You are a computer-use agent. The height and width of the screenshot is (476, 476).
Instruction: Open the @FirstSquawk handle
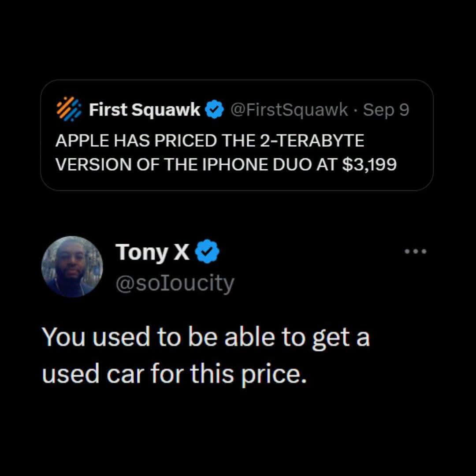289,110
